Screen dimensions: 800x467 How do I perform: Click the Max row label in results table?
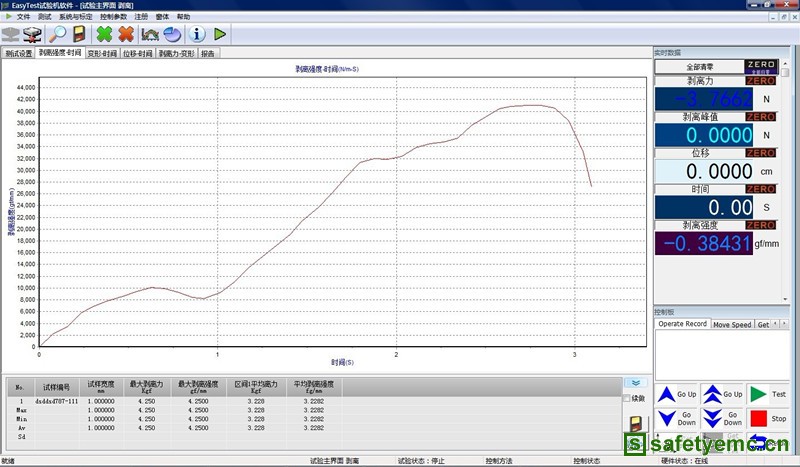pyautogui.click(x=21, y=410)
